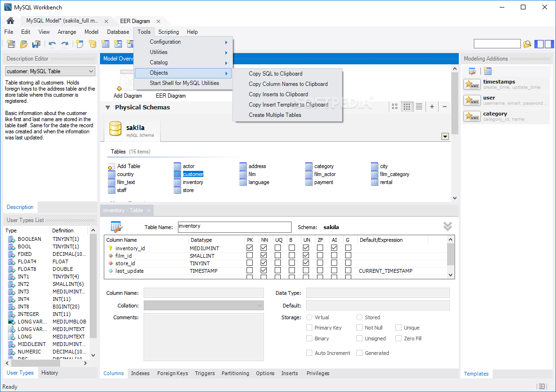
Task: Click the timestamps template star icon
Action: click(472, 85)
